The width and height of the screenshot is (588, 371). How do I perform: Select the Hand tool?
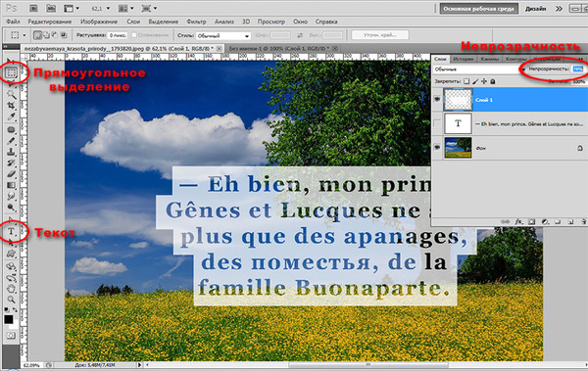11,289
